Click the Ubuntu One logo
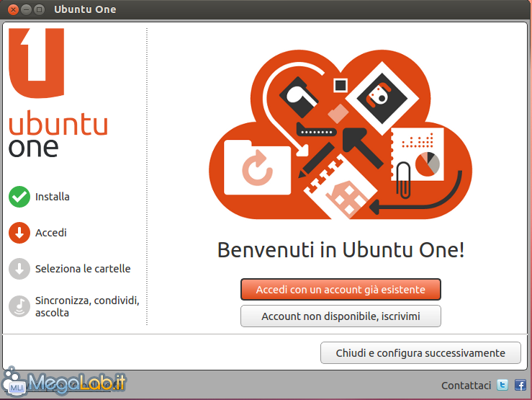The height and width of the screenshot is (400, 532). pos(58,93)
